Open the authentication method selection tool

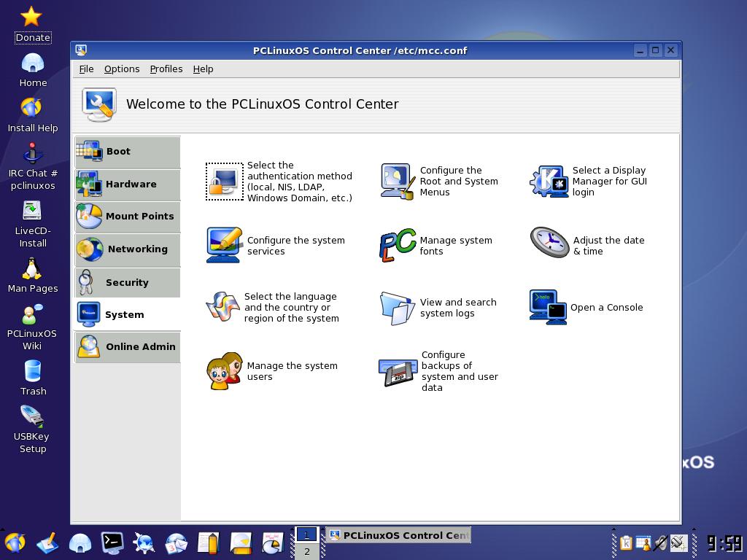point(279,182)
